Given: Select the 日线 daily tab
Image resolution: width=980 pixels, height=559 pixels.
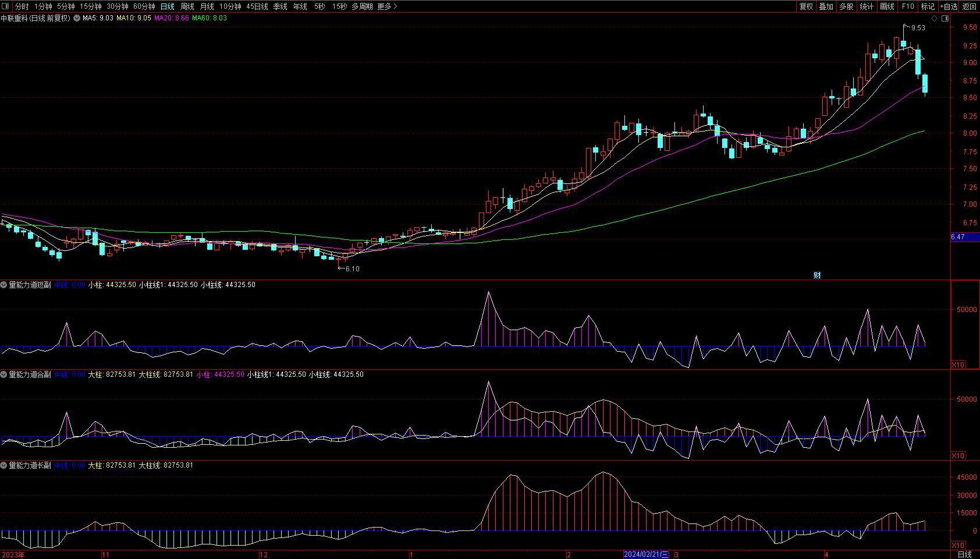Looking at the screenshot, I should point(167,6).
